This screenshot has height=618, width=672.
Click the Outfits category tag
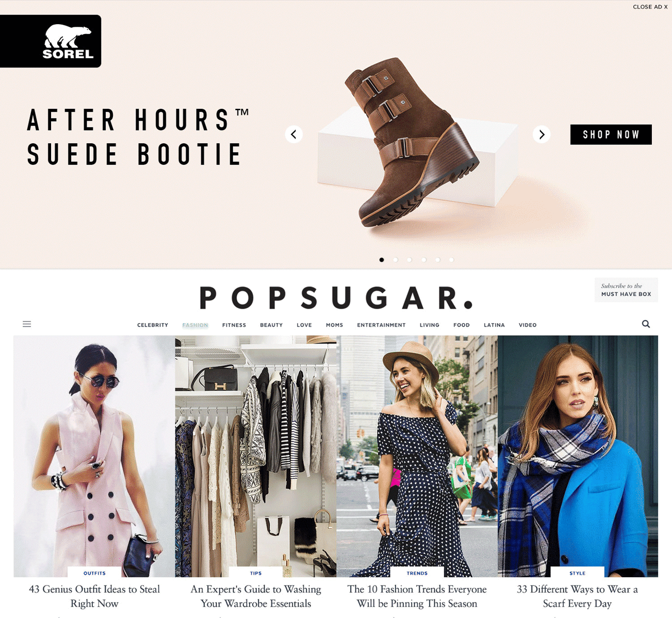coord(94,573)
